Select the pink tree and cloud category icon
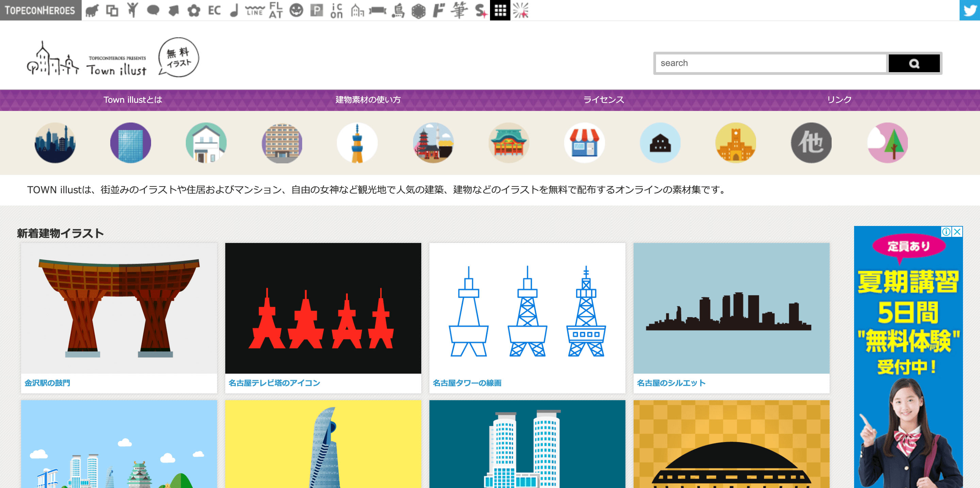 pyautogui.click(x=887, y=143)
